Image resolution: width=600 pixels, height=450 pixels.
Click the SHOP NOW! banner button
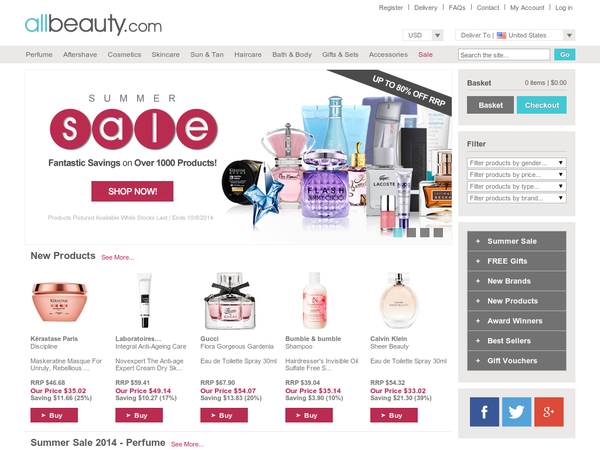pyautogui.click(x=132, y=191)
